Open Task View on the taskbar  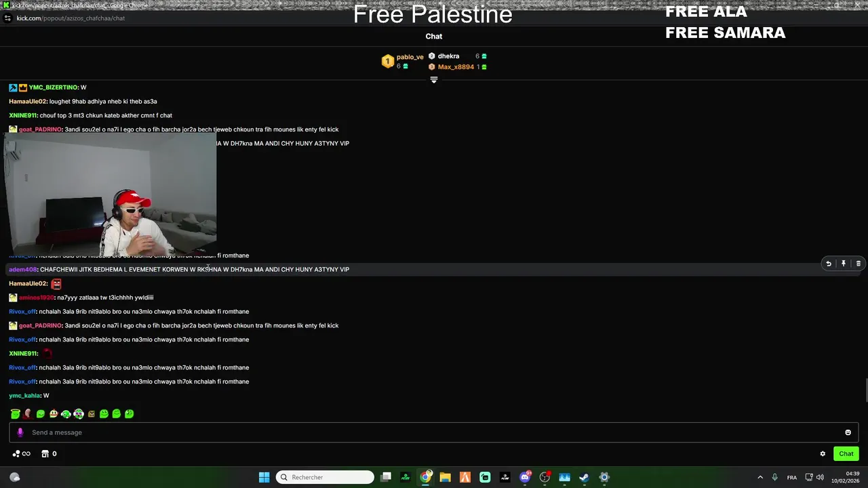point(386,477)
